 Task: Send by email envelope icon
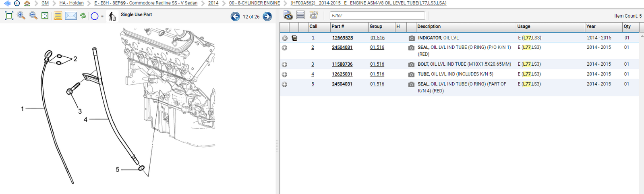click(71, 16)
